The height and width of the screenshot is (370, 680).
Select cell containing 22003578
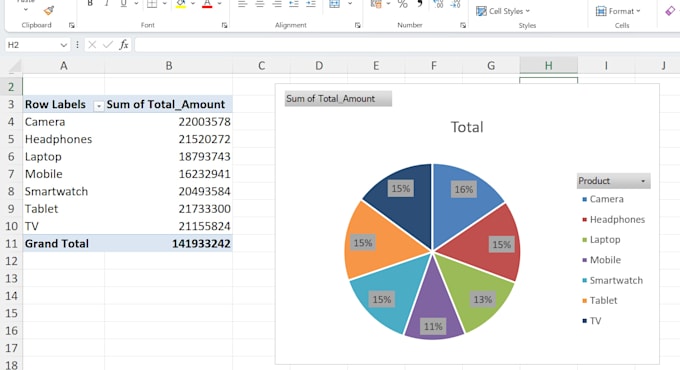coord(169,122)
